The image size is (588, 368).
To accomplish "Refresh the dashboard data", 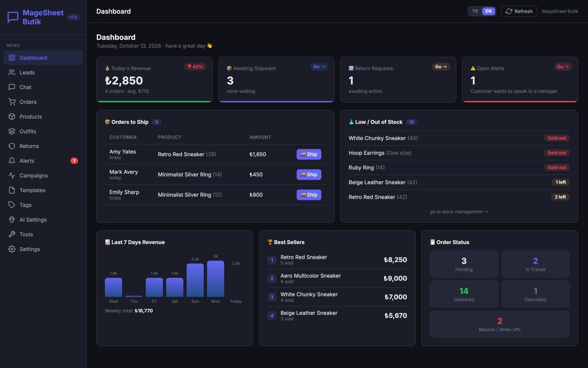I will (x=519, y=11).
